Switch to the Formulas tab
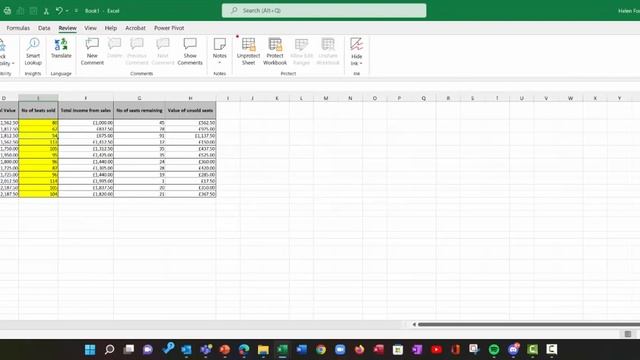This screenshot has height=360, width=640. 18,28
